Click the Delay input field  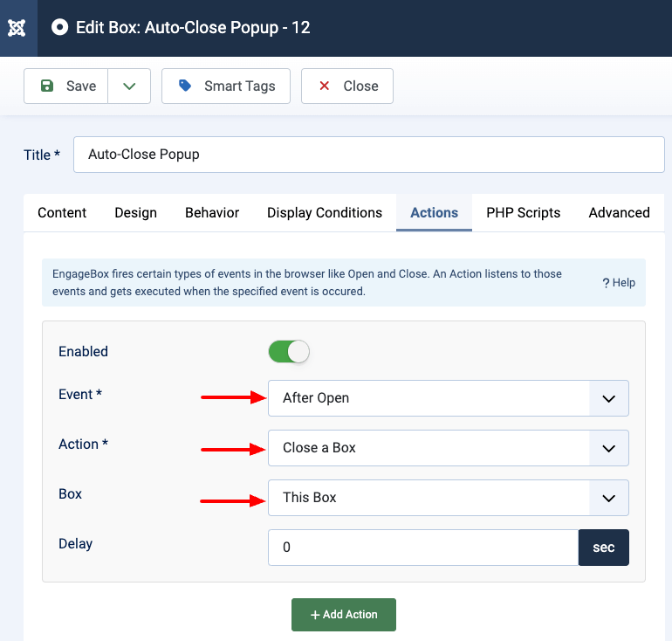pos(423,547)
